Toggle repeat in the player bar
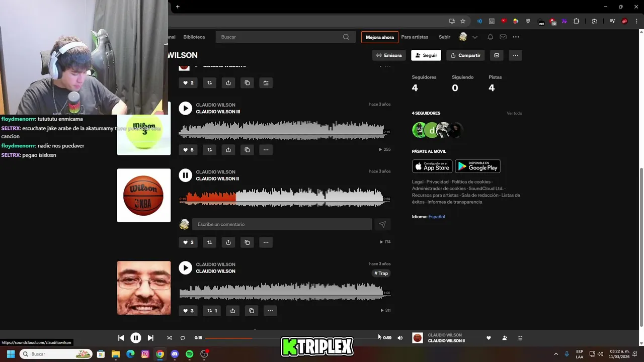Image resolution: width=644 pixels, height=362 pixels. [x=183, y=338]
